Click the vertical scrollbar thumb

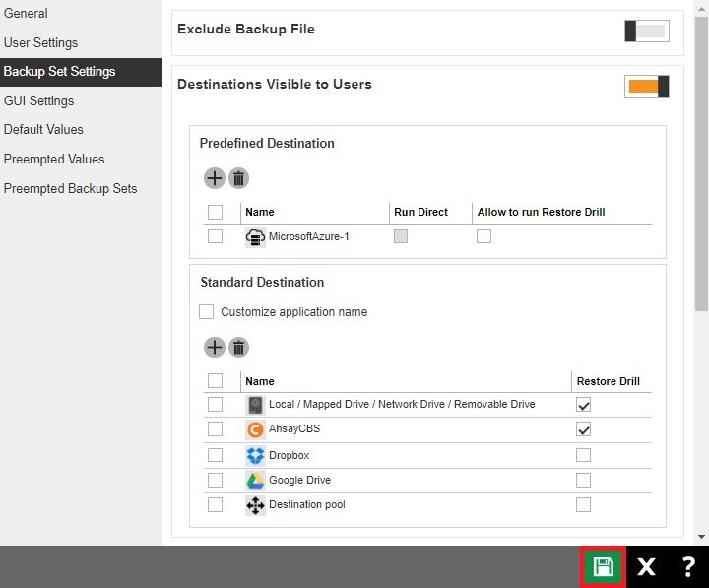coord(701,163)
